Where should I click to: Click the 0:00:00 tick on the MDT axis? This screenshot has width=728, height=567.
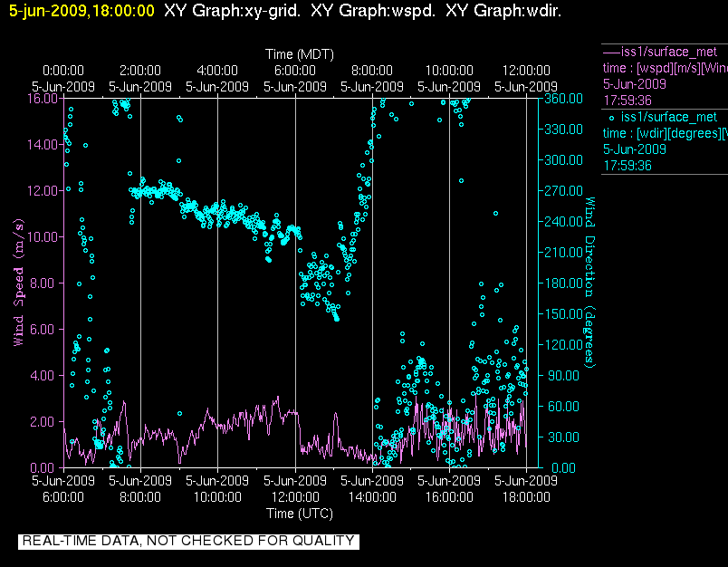[x=63, y=71]
